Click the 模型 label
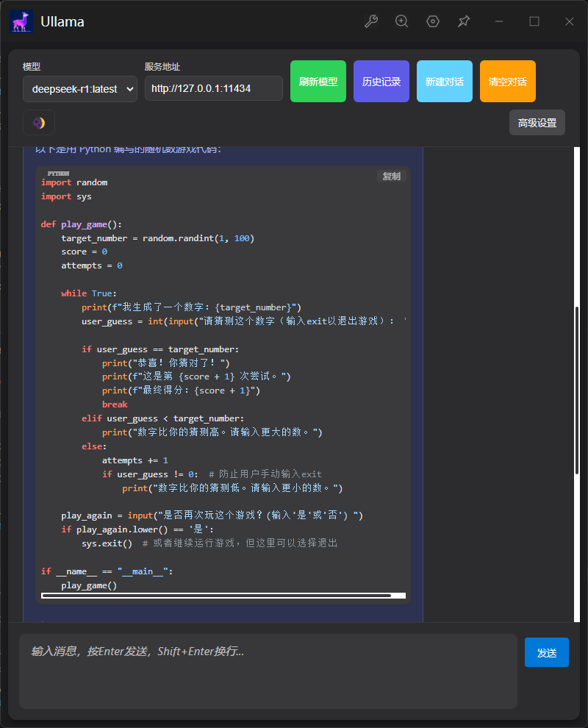588x728 pixels. tap(32, 66)
